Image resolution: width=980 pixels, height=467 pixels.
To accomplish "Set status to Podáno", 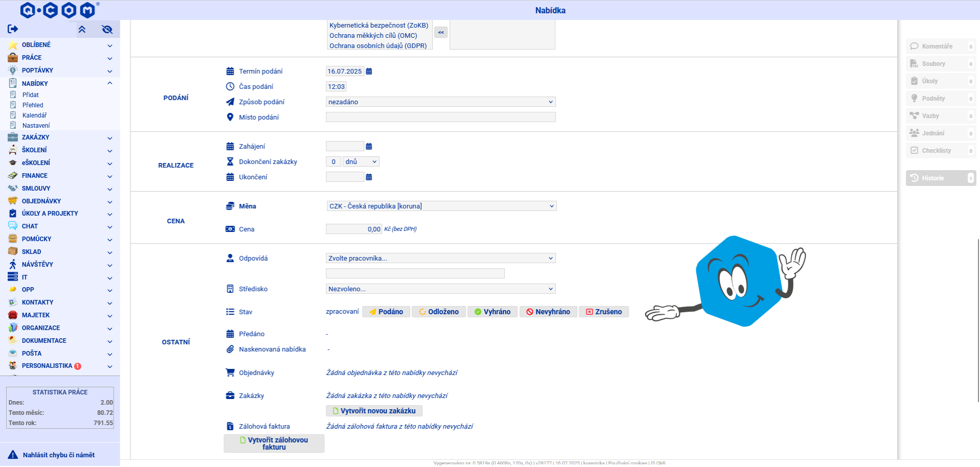I will pyautogui.click(x=386, y=312).
